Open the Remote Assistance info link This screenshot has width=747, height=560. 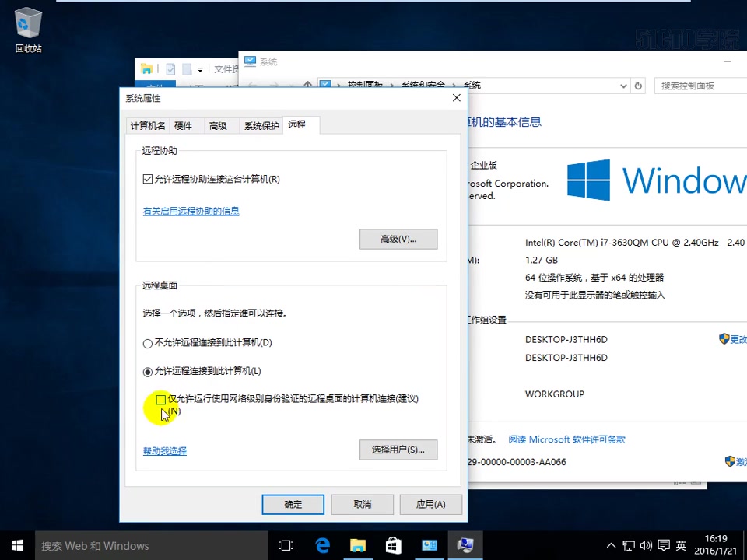(x=191, y=211)
